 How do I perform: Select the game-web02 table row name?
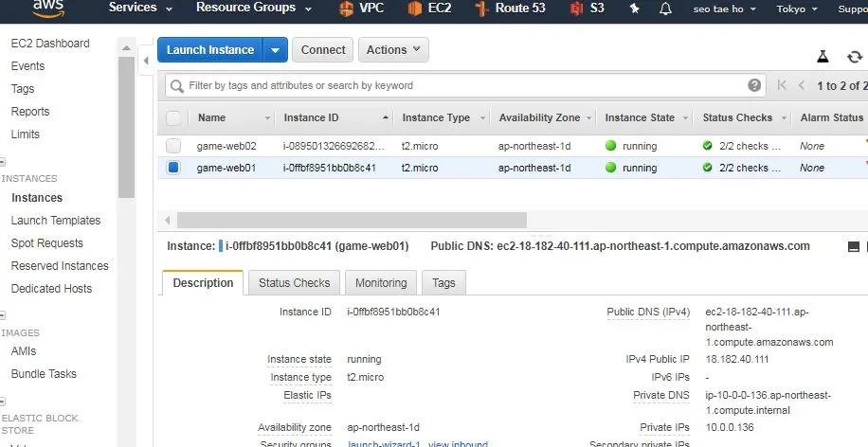[x=226, y=146]
